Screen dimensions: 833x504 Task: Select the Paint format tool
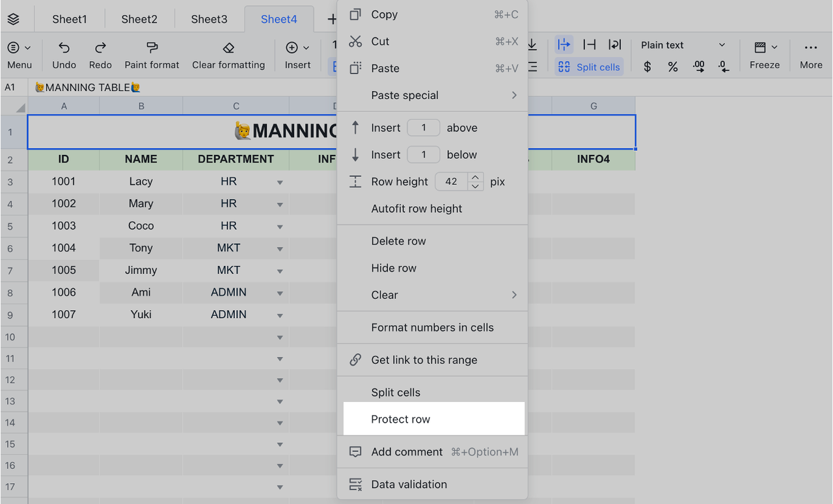point(152,47)
